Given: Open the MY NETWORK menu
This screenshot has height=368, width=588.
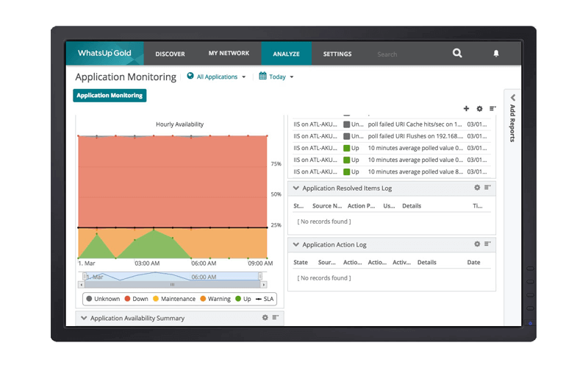Looking at the screenshot, I should [229, 53].
